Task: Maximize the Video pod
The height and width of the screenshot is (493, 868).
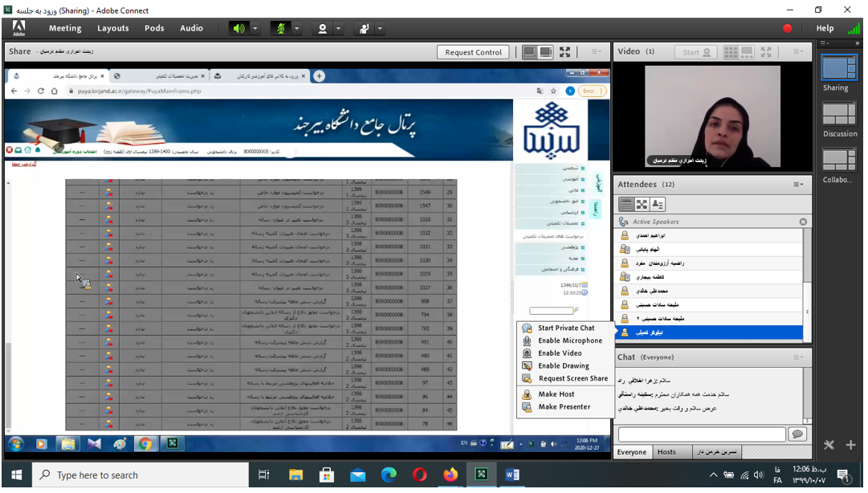Action: (x=766, y=52)
